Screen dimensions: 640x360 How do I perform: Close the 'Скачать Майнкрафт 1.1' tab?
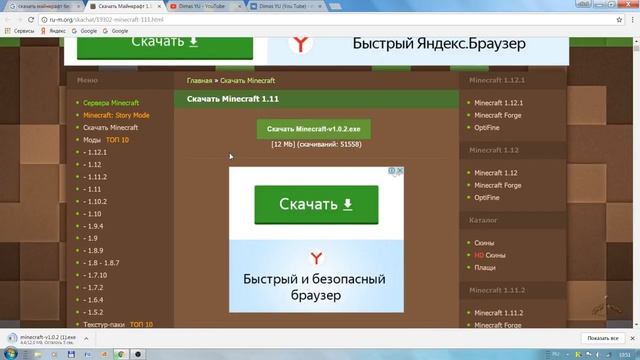coord(159,7)
